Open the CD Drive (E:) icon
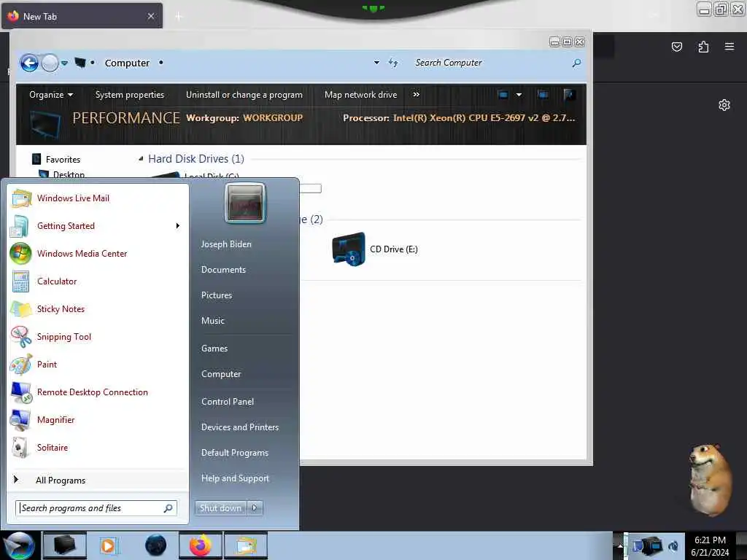The width and height of the screenshot is (747, 560). (x=349, y=249)
